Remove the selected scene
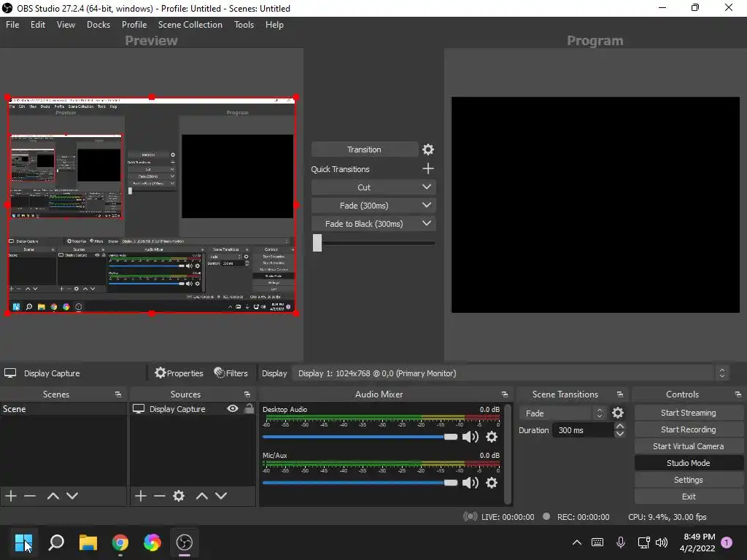This screenshot has width=747, height=560. click(x=30, y=496)
